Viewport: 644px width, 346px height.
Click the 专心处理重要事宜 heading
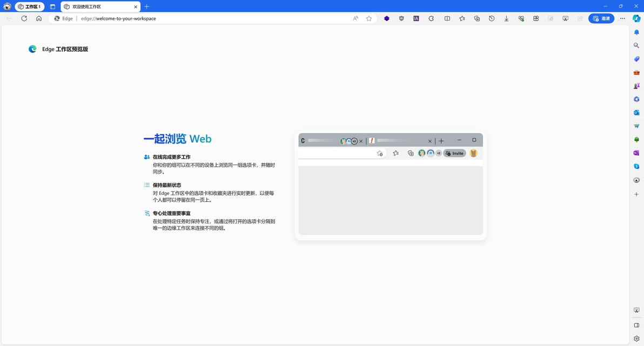pos(172,213)
